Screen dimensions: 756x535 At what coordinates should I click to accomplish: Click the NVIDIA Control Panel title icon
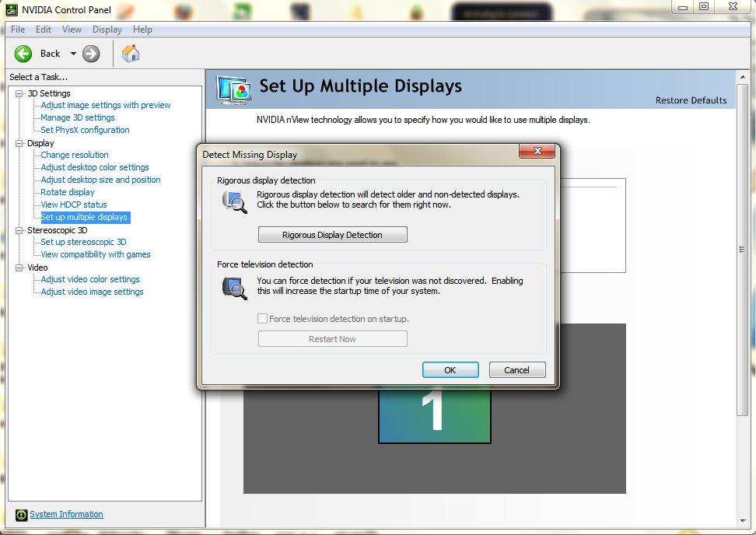coord(12,9)
